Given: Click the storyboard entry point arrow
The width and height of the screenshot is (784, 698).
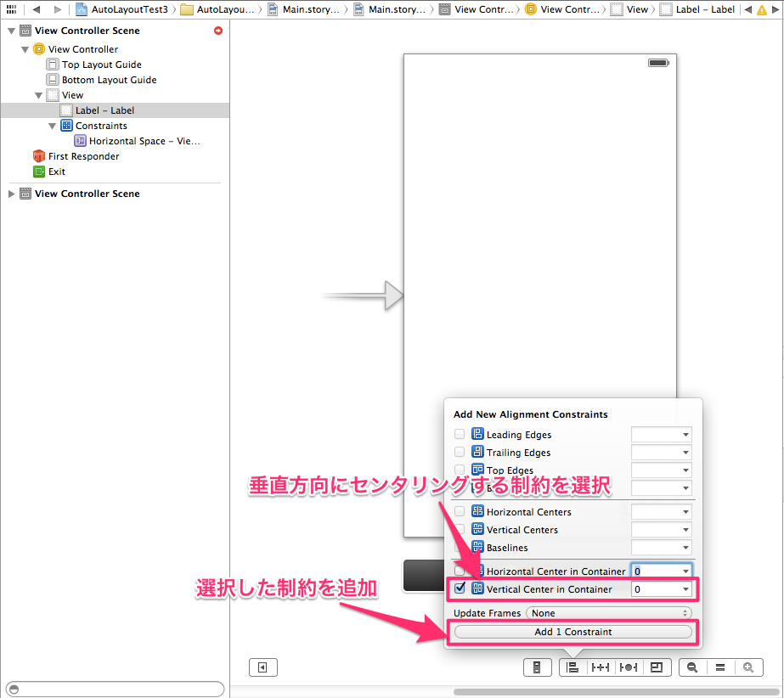Looking at the screenshot, I should 363,296.
